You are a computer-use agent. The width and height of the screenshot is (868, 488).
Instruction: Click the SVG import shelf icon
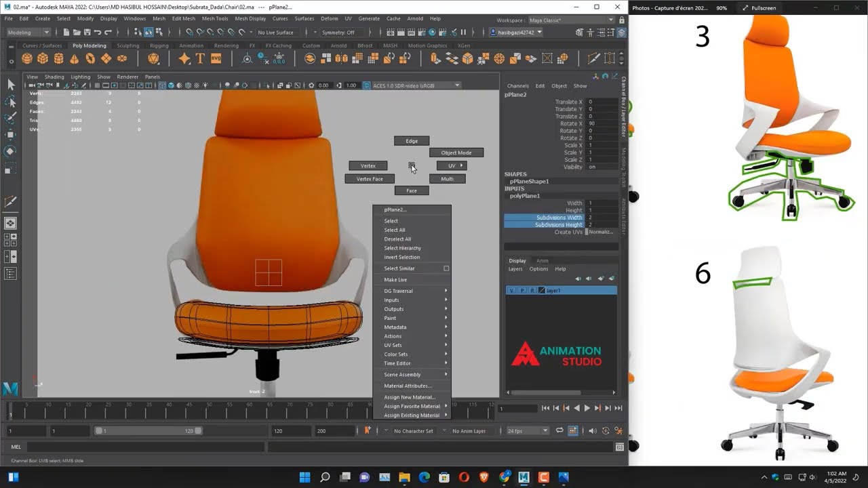(x=216, y=59)
